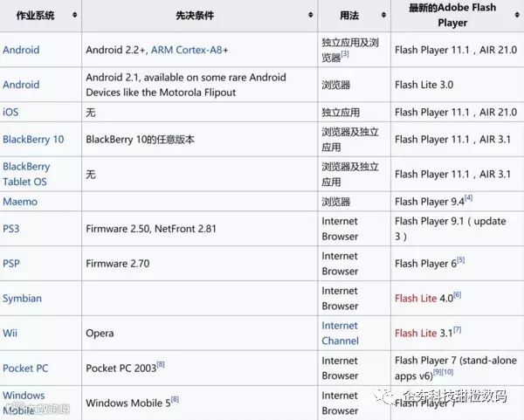This screenshot has height=420, width=524.
Task: Select 'BlackBerry 10的任意版本' cell
Action: coord(199,140)
